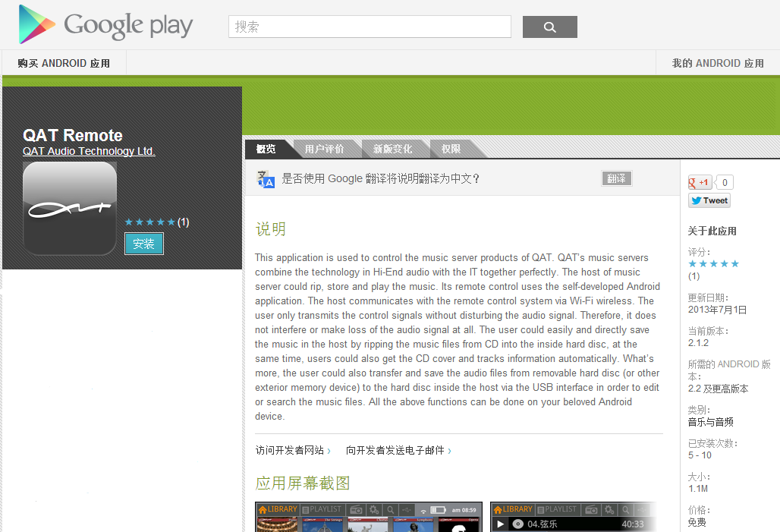Click the QAT Remote app icon
The image size is (780, 532).
pos(70,208)
